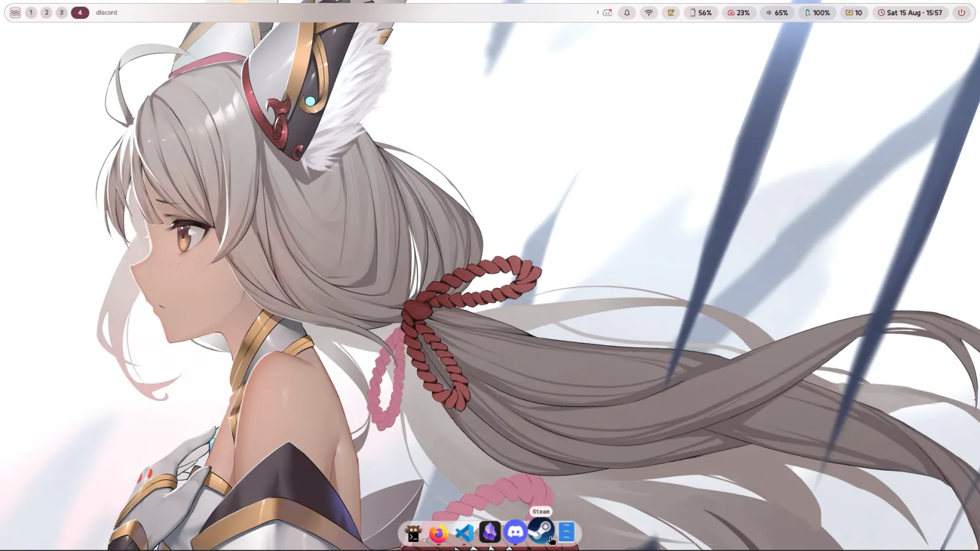Click the 10 pending updates indicator
Viewport: 980px width, 551px height.
point(854,12)
